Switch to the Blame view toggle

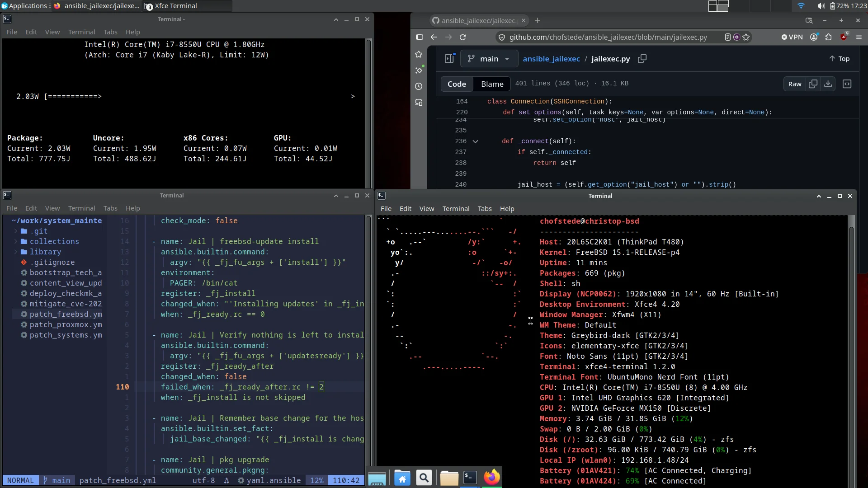click(x=492, y=84)
